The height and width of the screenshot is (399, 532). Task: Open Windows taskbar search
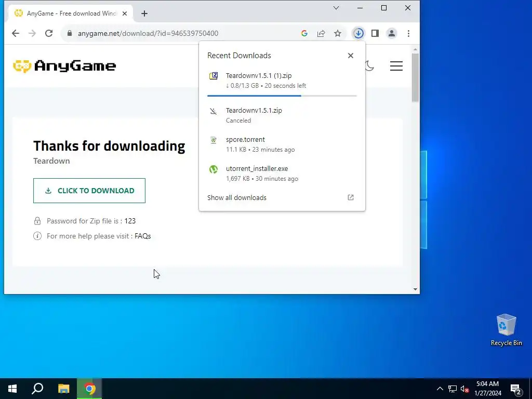tap(37, 389)
